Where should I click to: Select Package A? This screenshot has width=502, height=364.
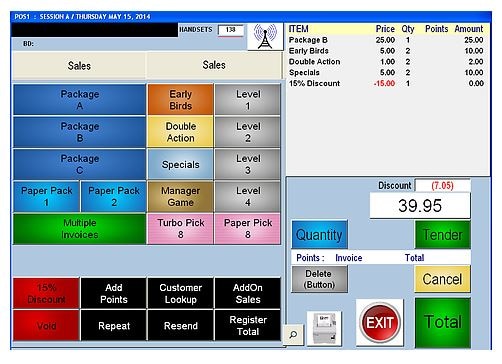pos(80,100)
